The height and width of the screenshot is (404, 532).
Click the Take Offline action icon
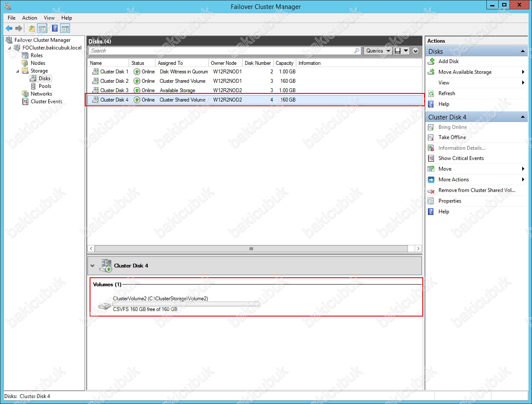(431, 137)
